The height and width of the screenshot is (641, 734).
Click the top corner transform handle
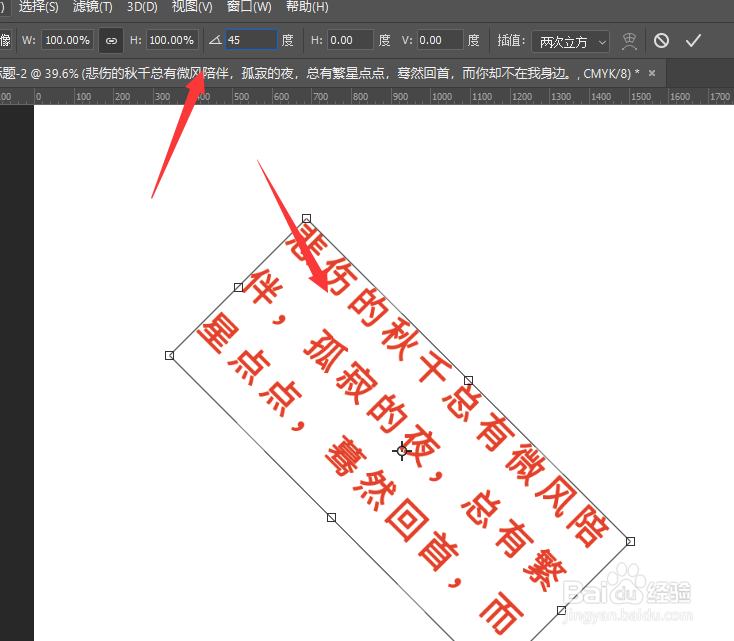coord(306,218)
